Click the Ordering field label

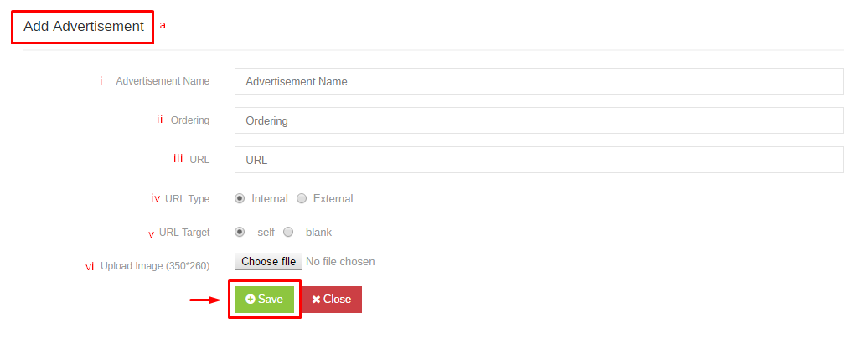pos(190,120)
